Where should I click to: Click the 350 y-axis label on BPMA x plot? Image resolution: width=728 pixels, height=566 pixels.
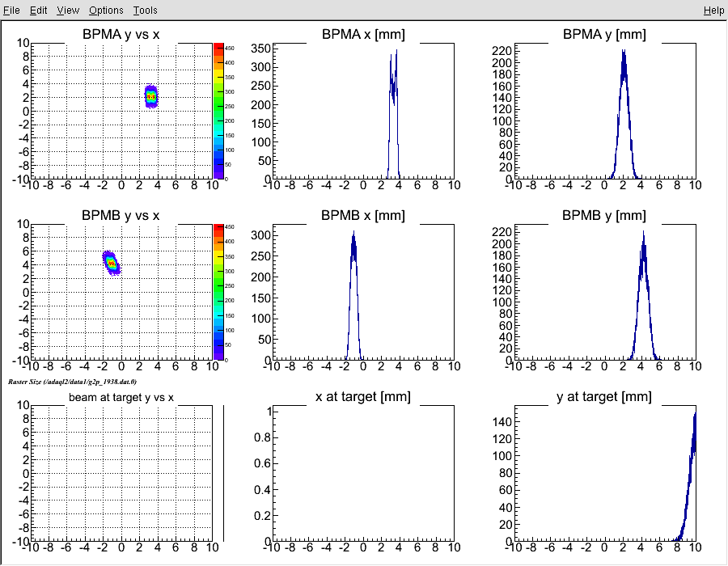tap(260, 49)
